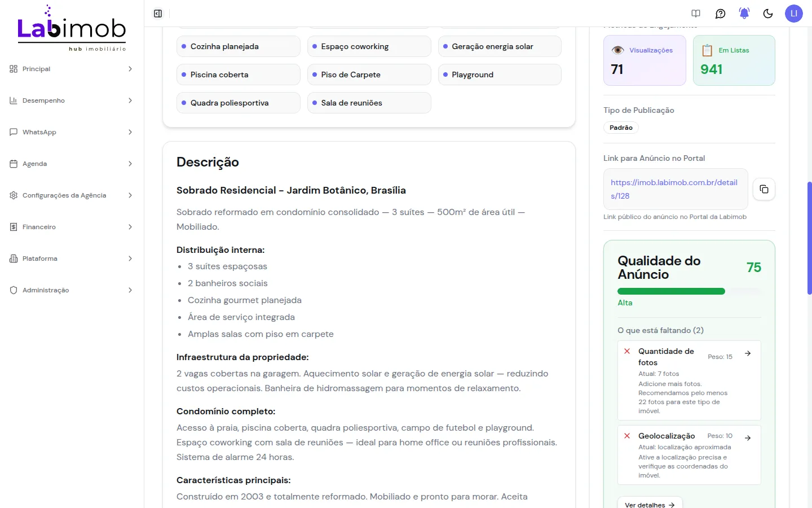812x508 pixels.
Task: Expand the Principal menu chevron
Action: 130,69
